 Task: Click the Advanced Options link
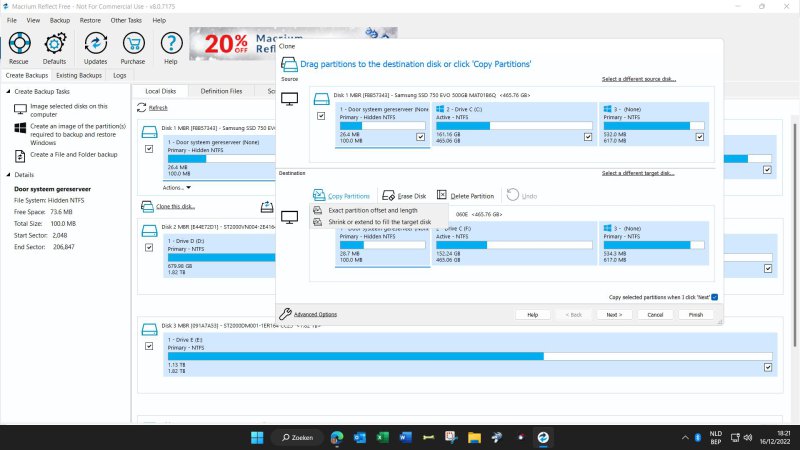point(315,314)
